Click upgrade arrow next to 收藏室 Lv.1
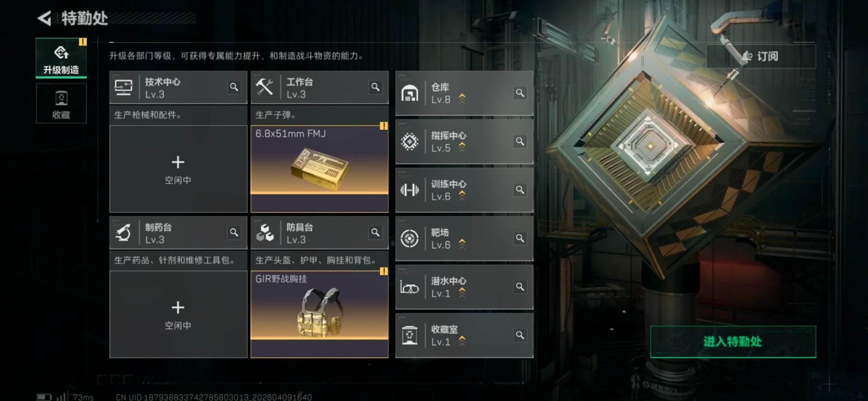 pyautogui.click(x=462, y=341)
